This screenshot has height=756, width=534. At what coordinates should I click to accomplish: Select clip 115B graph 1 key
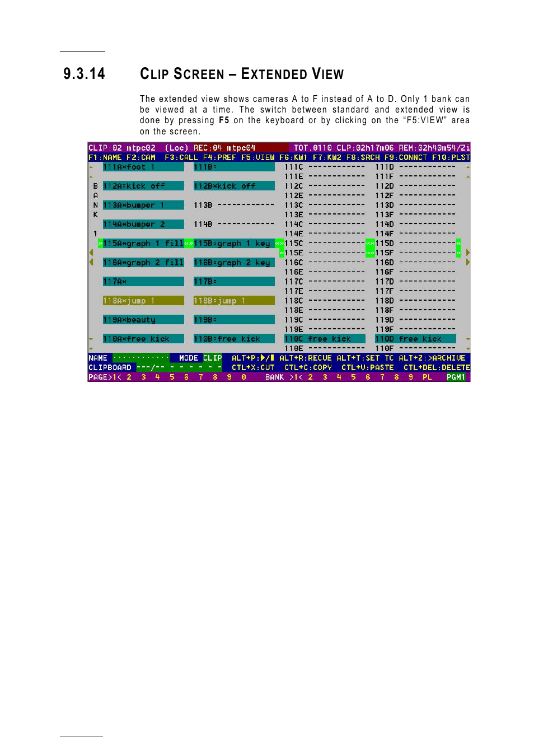click(x=234, y=243)
